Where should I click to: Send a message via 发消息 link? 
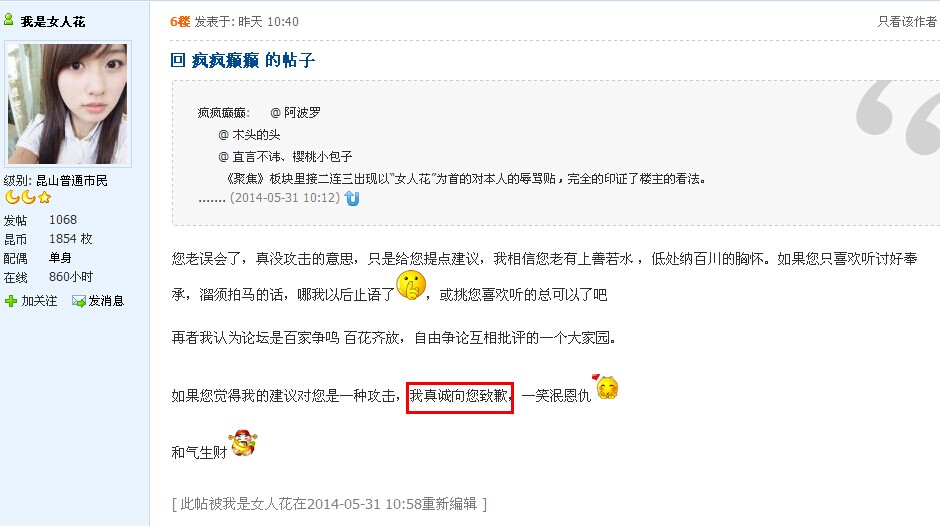pyautogui.click(x=106, y=301)
